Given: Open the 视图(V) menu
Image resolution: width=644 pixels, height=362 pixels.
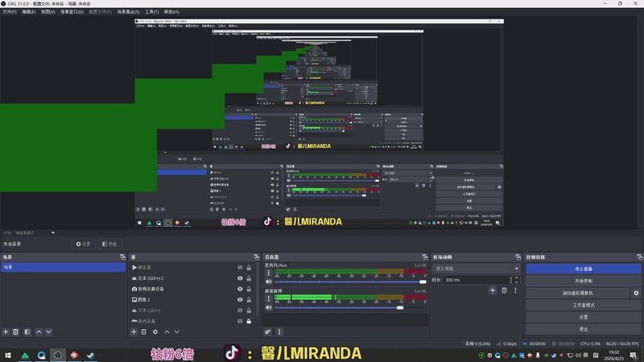Looking at the screenshot, I should click(x=47, y=12).
